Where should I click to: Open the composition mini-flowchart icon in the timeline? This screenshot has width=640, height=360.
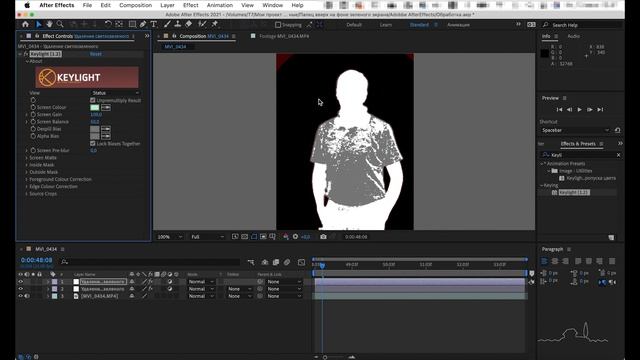[x=251, y=262]
